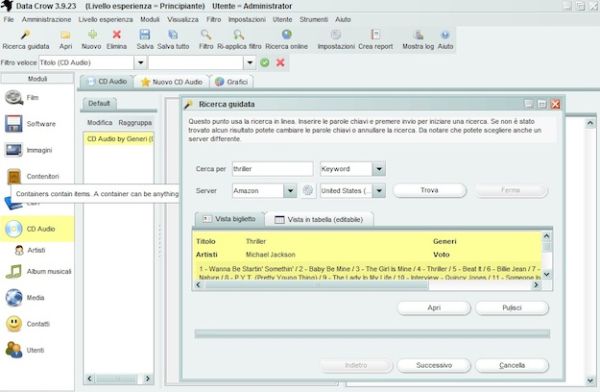Click the Salva tutto toolbar icon
This screenshot has height=392, width=600.
tap(173, 40)
